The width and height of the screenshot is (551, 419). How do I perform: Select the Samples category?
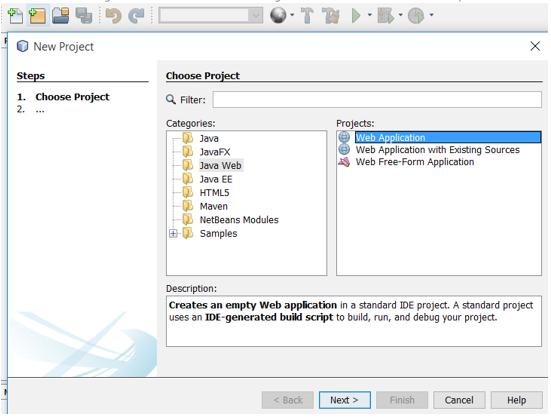click(x=218, y=233)
